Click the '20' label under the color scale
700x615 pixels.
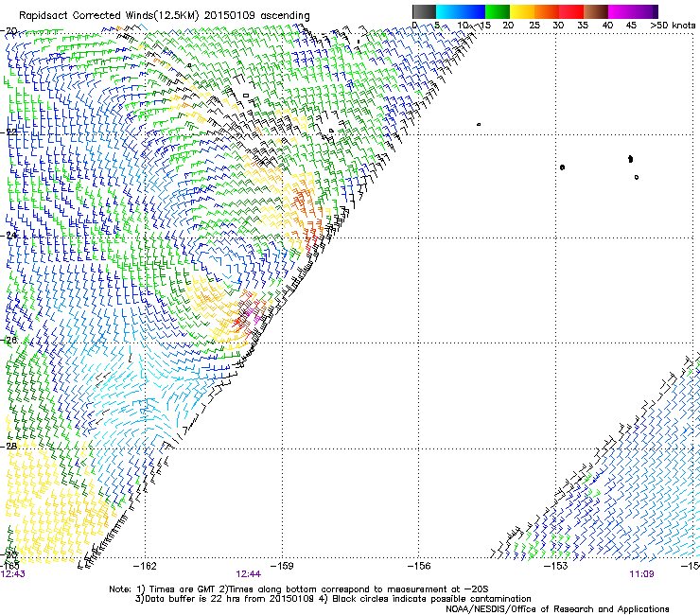(508, 26)
